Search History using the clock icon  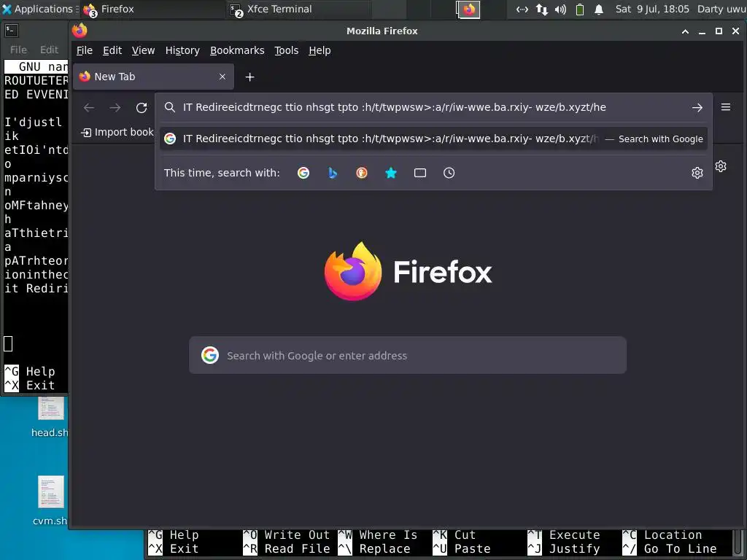click(449, 173)
